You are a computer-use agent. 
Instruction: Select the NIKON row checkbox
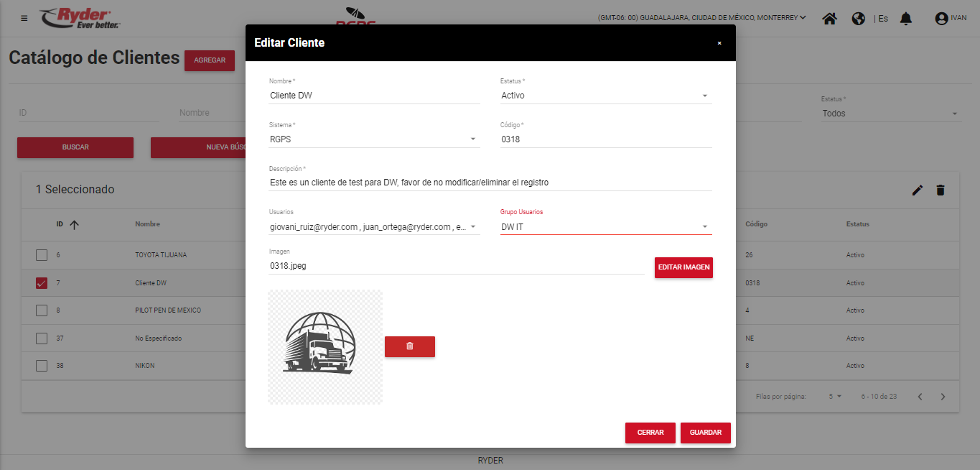click(42, 366)
